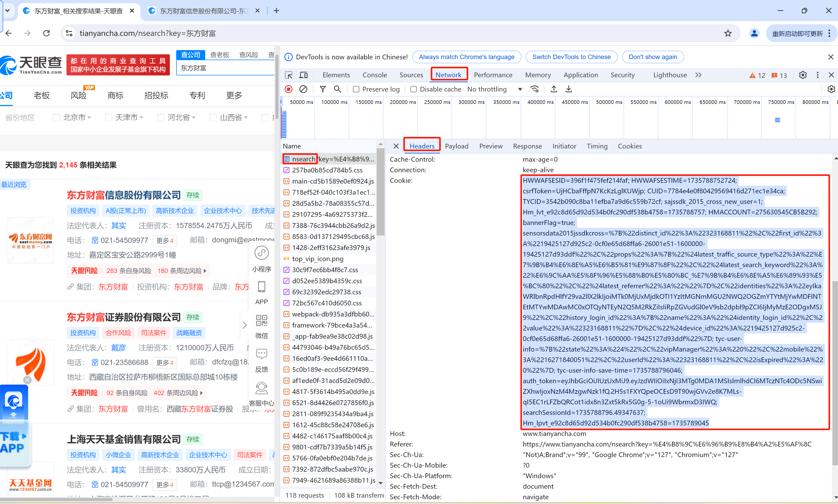Enable the Preserve log checkbox
Screen dimensions: 838x504
tap(356, 89)
